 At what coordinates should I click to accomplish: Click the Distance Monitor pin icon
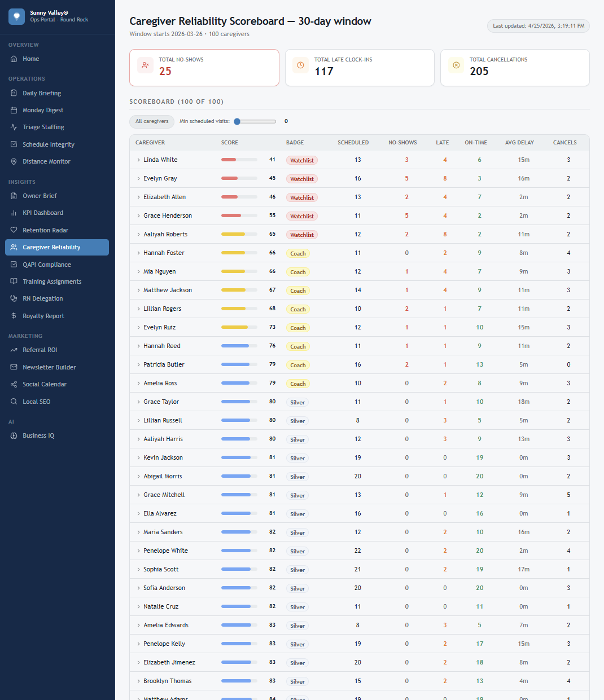click(14, 162)
